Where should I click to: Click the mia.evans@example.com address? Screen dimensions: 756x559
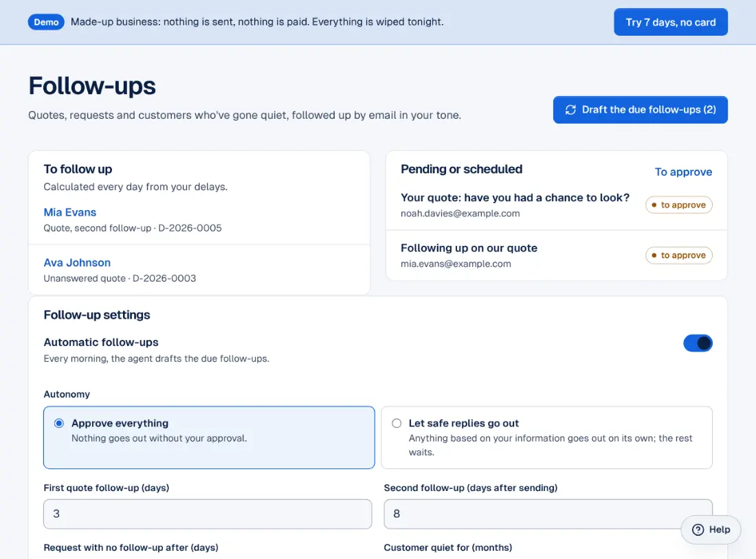(x=456, y=264)
